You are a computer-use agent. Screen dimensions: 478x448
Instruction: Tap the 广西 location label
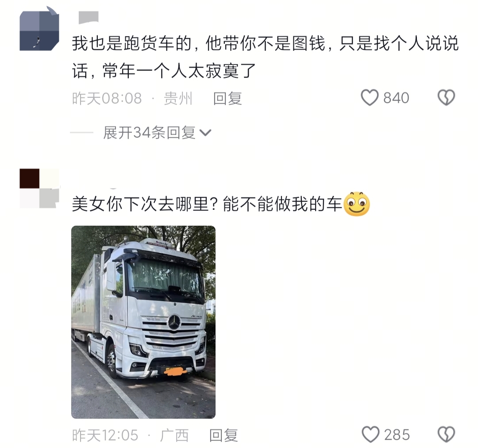[x=174, y=435]
